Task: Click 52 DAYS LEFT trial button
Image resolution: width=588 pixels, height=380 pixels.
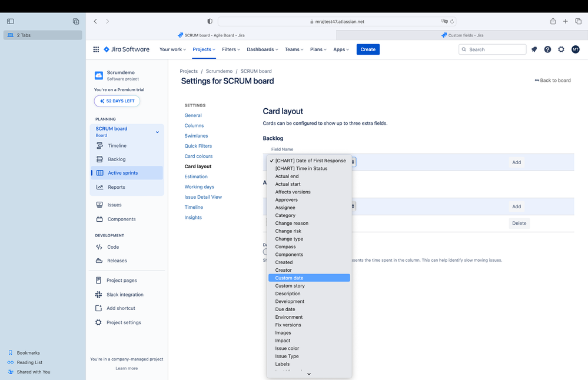Action: pos(117,101)
